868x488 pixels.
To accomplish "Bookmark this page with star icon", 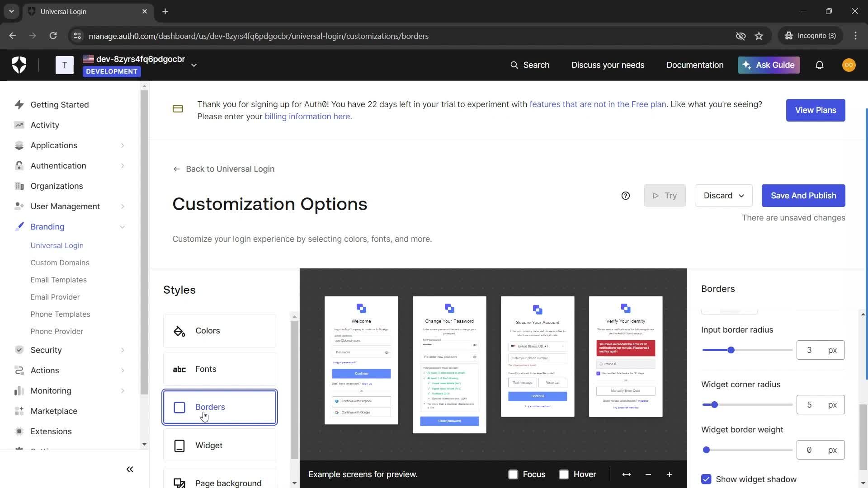I will [x=759, y=36].
